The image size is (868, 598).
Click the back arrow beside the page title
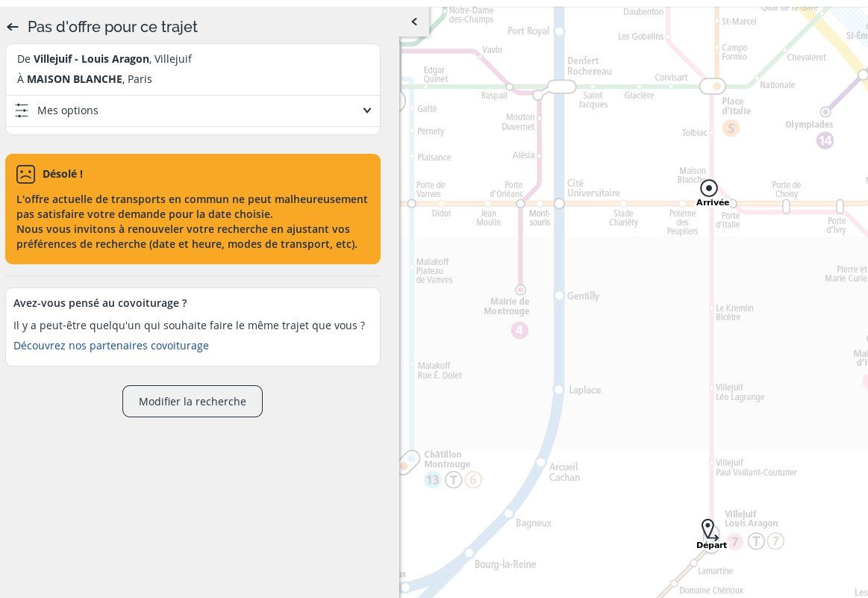click(13, 27)
